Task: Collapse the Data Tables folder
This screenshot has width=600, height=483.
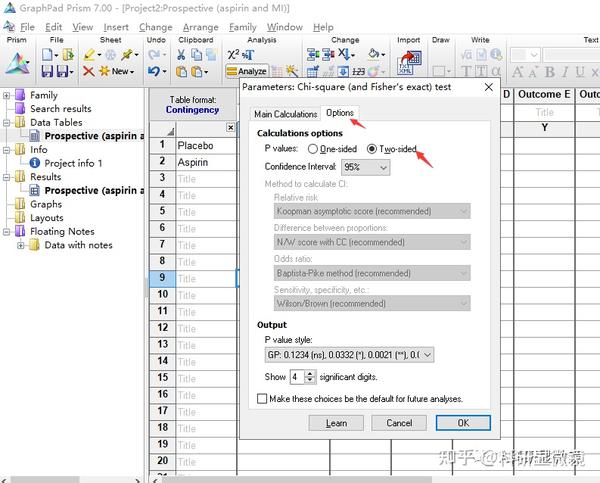Action: [x=6, y=122]
